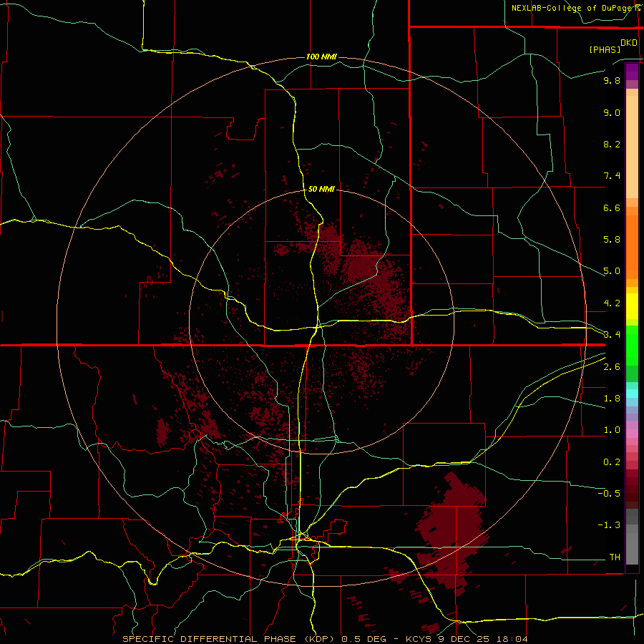Screen dimensions: 644x644
Task: Pick the cyan band in the color bar
Action: (632, 394)
